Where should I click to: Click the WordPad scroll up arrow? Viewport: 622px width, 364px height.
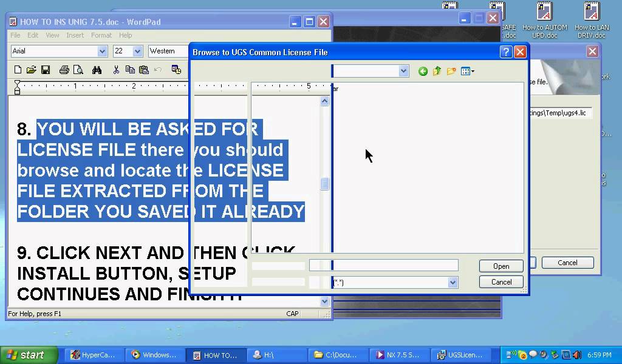[324, 101]
